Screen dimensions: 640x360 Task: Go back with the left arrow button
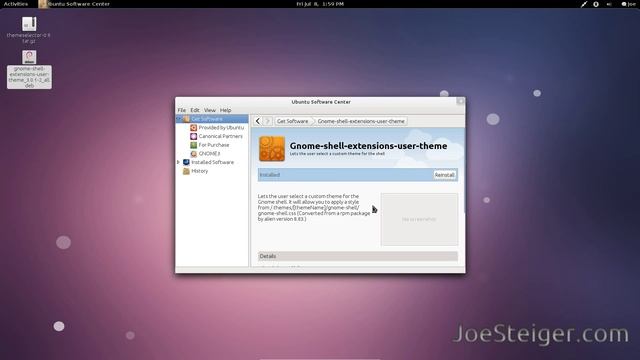(x=258, y=121)
